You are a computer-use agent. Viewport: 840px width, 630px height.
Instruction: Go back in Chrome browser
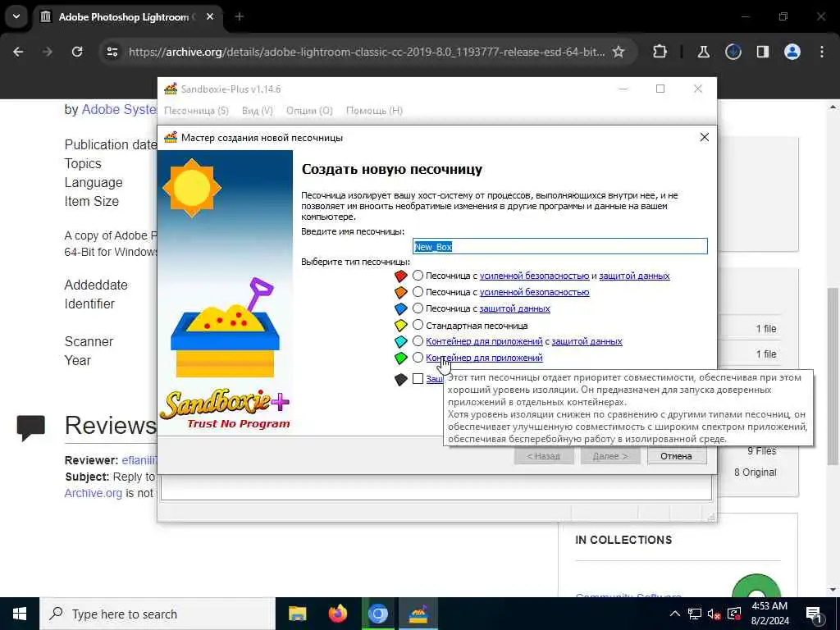point(18,52)
